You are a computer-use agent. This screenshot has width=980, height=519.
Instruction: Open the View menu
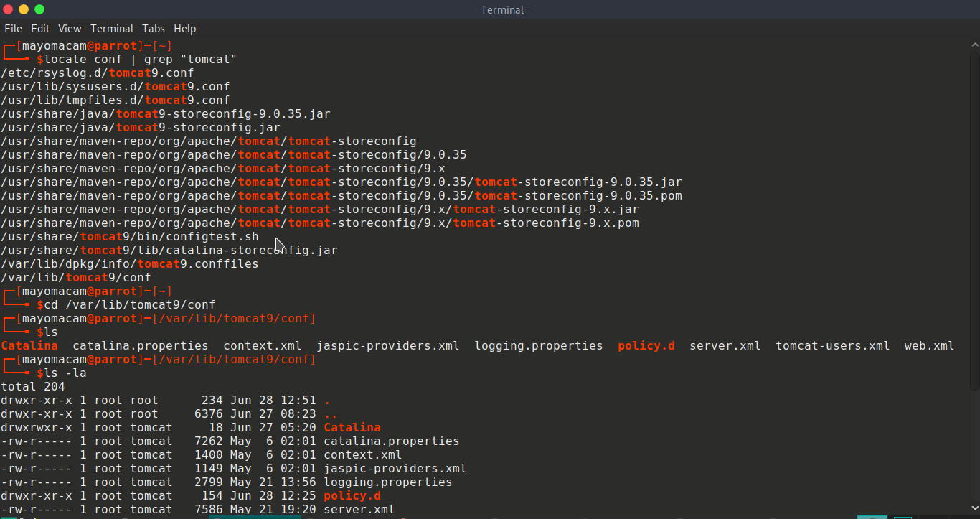click(x=70, y=29)
